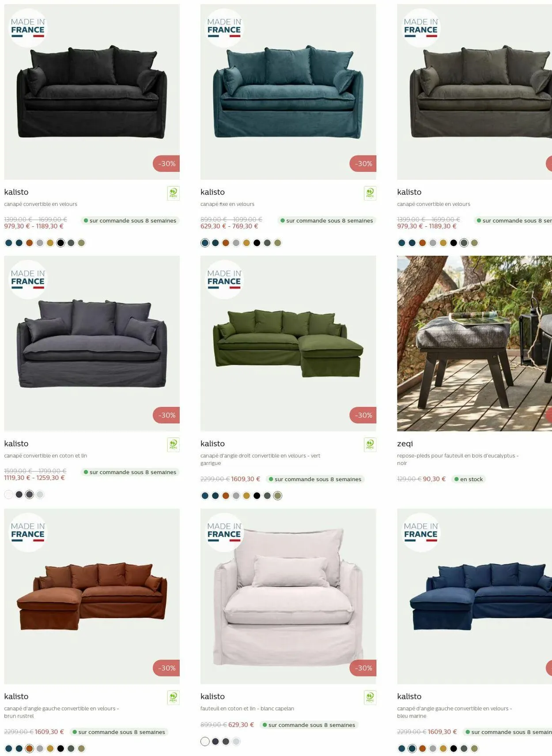Click PEFC icon on blanc capelan fauteuil
Image resolution: width=552 pixels, height=756 pixels.
[x=370, y=697]
